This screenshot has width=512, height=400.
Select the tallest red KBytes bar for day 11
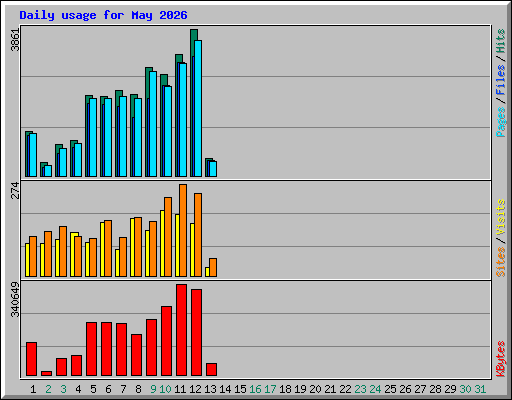pyautogui.click(x=181, y=330)
